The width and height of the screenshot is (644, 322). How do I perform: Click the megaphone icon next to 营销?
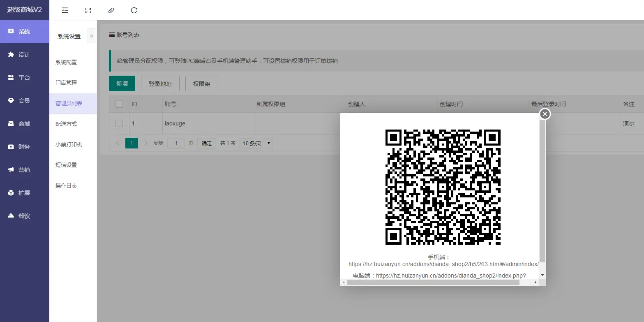(x=11, y=170)
